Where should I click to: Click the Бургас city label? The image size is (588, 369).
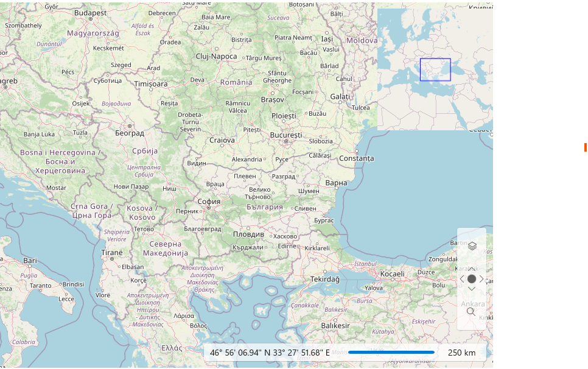tap(324, 220)
